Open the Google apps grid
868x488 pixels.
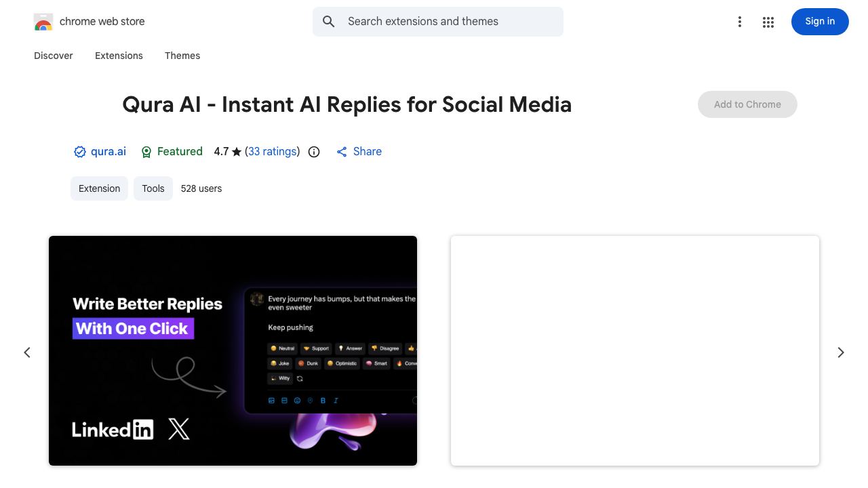coord(768,22)
